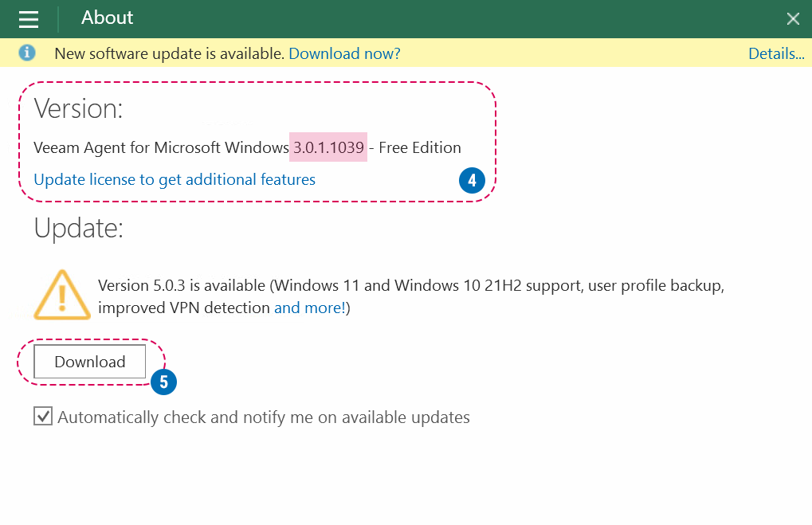The width and height of the screenshot is (812, 525).
Task: Open the "Details..." link in notification bar
Action: tap(775, 53)
